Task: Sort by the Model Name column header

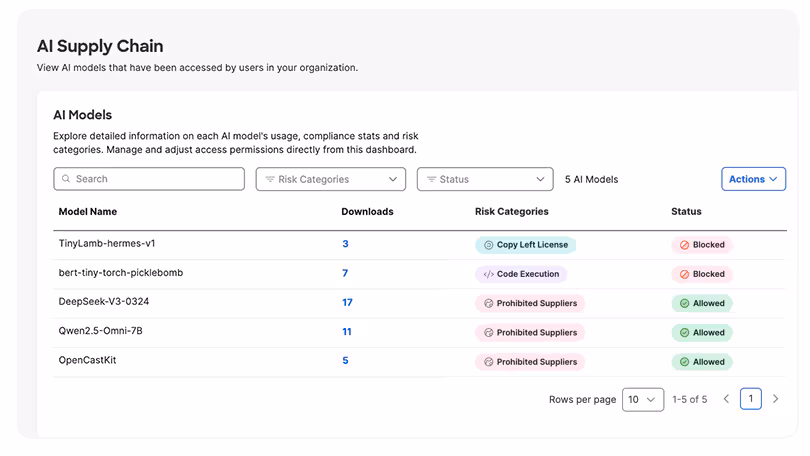Action: (x=88, y=212)
